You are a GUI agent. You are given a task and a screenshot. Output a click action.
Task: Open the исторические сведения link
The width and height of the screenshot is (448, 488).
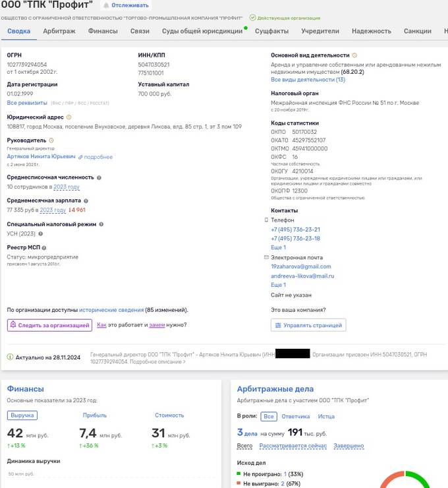(111, 310)
